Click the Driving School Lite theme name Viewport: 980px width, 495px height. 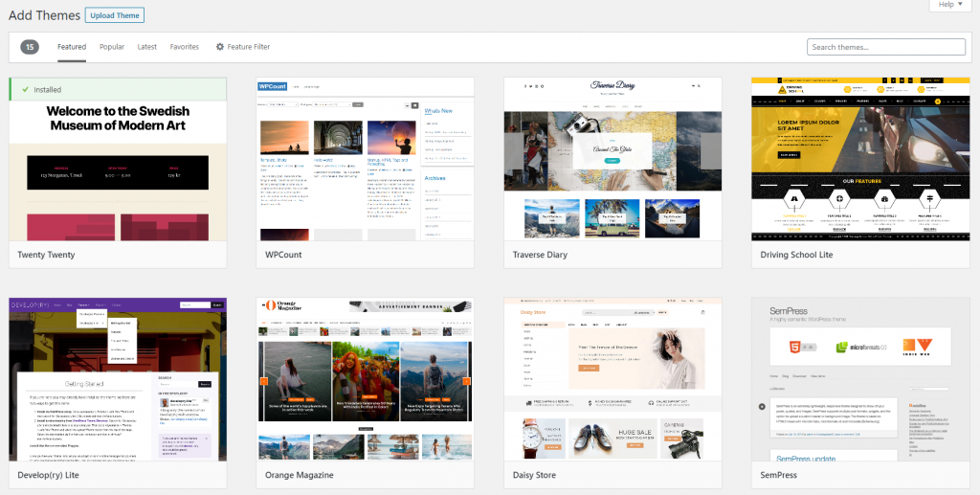(796, 255)
